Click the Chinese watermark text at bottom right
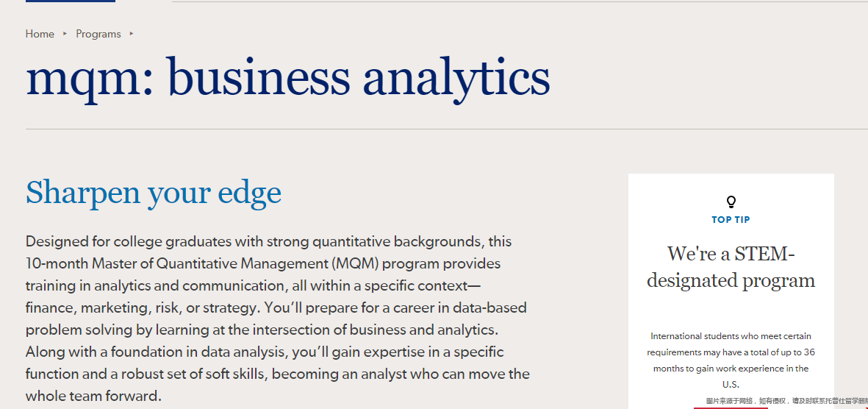Viewport: 868px width, 409px height. click(786, 401)
